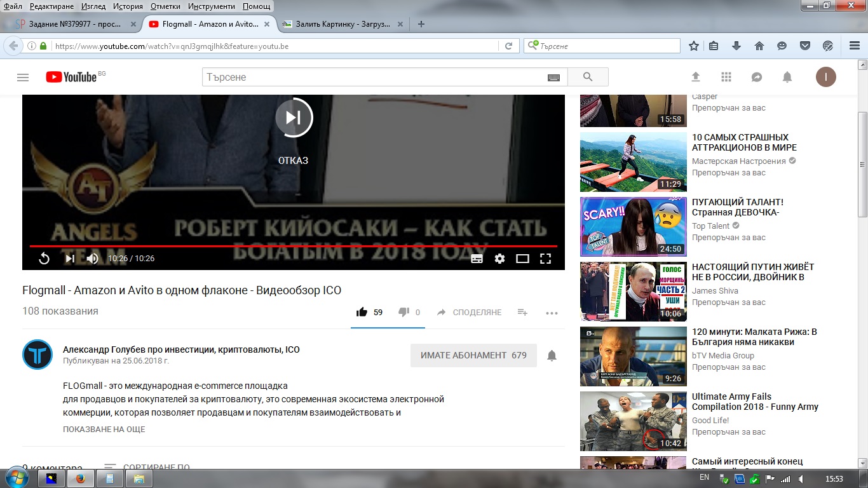Click the globe extension icon in Firefox toolbar

(827, 46)
